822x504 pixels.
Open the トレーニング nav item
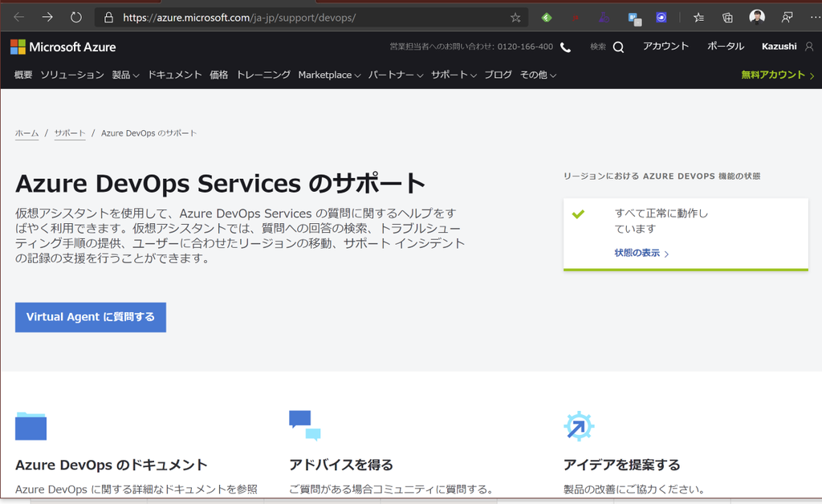(x=263, y=75)
